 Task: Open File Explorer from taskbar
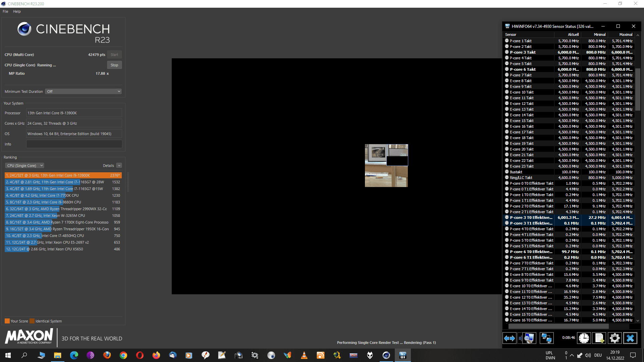pyautogui.click(x=58, y=355)
